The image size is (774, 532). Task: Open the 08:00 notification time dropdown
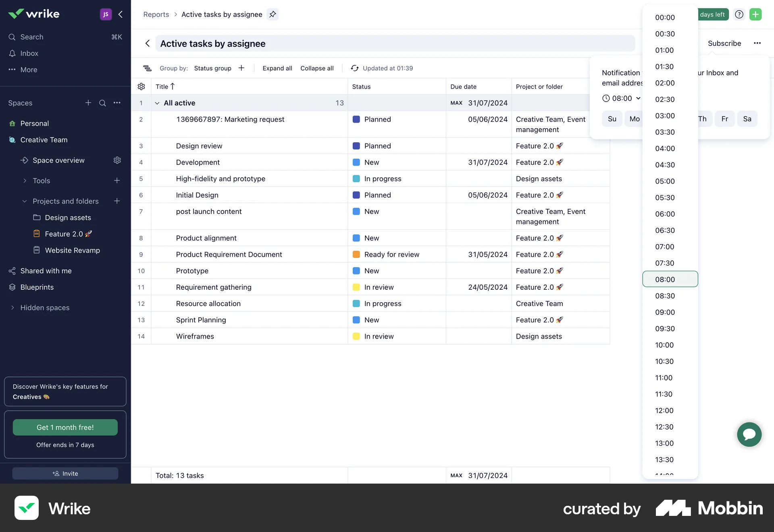click(x=621, y=98)
